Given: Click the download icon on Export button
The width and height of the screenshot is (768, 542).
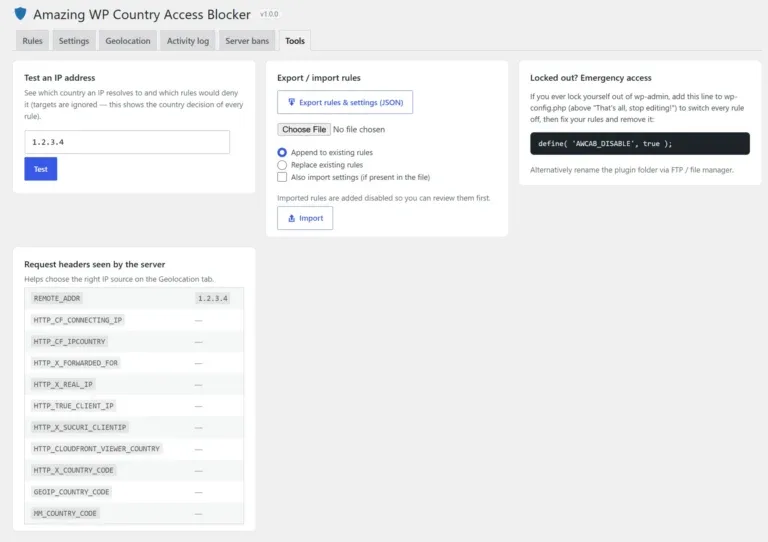Looking at the screenshot, I should tap(291, 102).
